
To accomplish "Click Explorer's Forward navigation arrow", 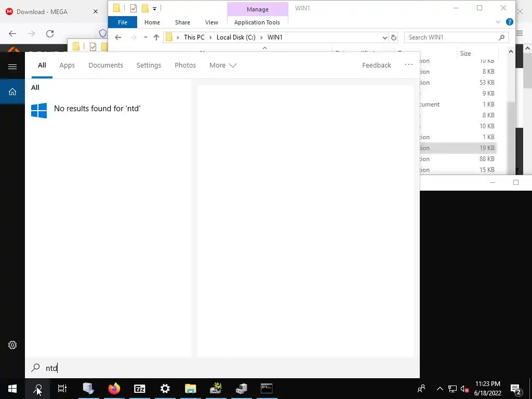I will 134,37.
